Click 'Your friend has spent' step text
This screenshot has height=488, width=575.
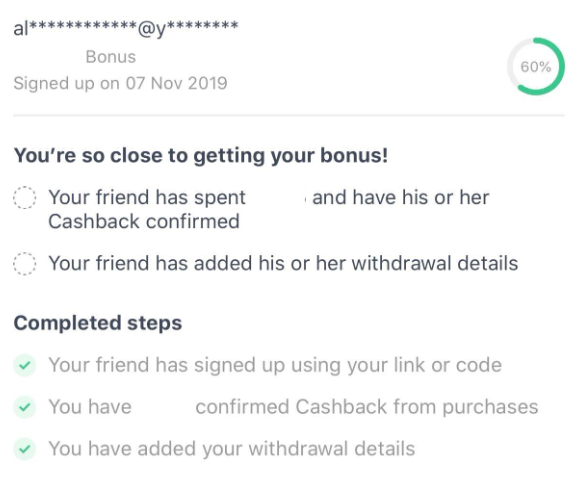(147, 198)
